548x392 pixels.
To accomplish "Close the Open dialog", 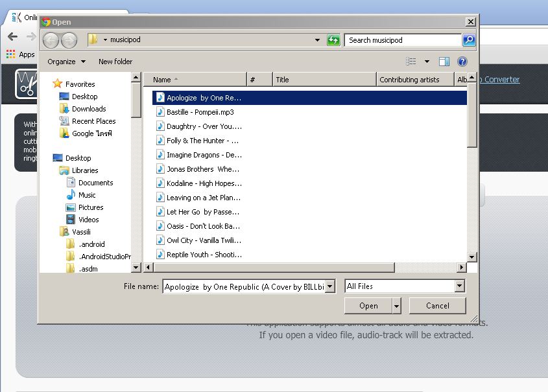I will click(x=471, y=21).
